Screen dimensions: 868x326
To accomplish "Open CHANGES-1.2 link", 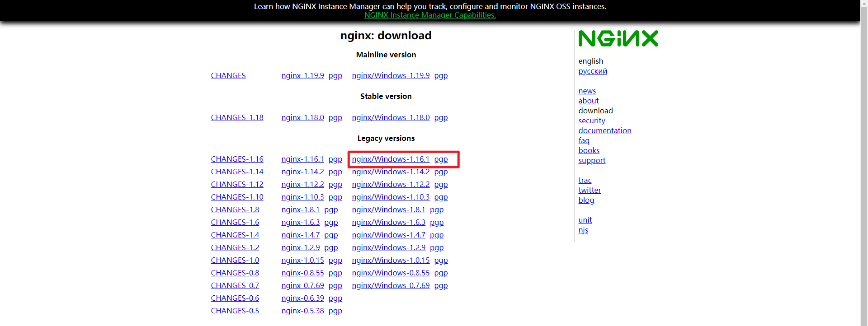I will tap(235, 247).
